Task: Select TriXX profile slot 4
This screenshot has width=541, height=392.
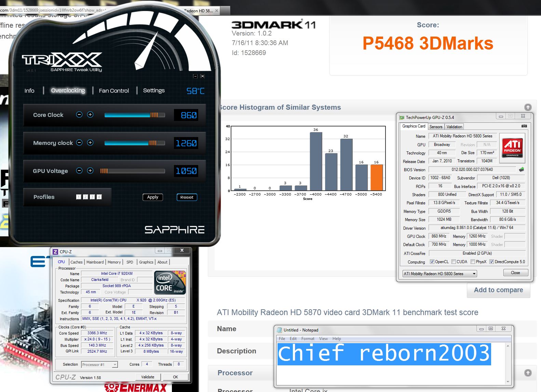Action: point(99,197)
